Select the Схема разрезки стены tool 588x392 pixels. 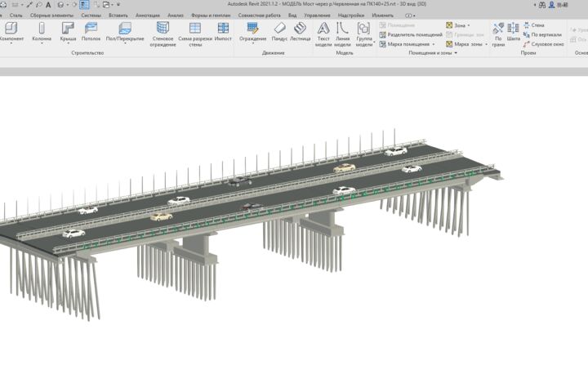pyautogui.click(x=195, y=34)
